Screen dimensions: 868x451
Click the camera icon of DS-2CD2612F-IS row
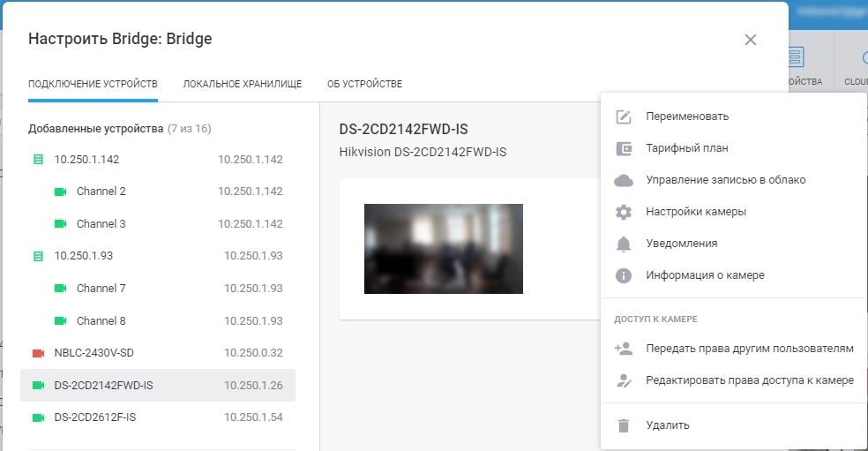pyautogui.click(x=38, y=417)
